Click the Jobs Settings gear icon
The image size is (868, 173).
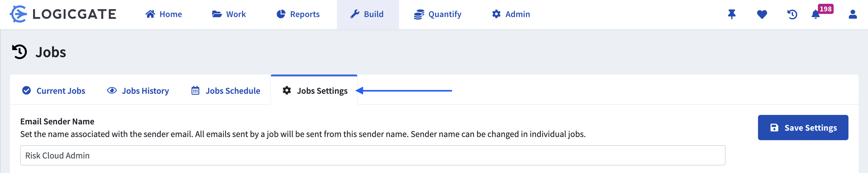(287, 90)
